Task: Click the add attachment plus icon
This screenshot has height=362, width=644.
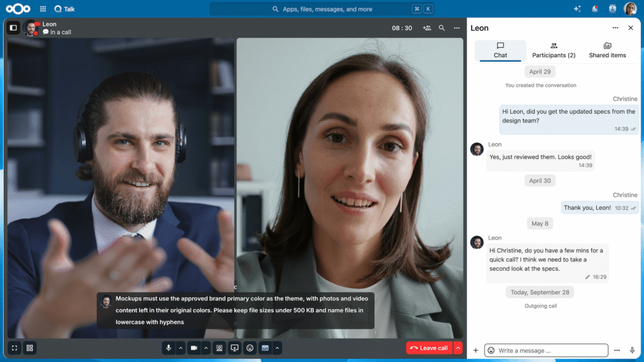Action: pos(475,351)
